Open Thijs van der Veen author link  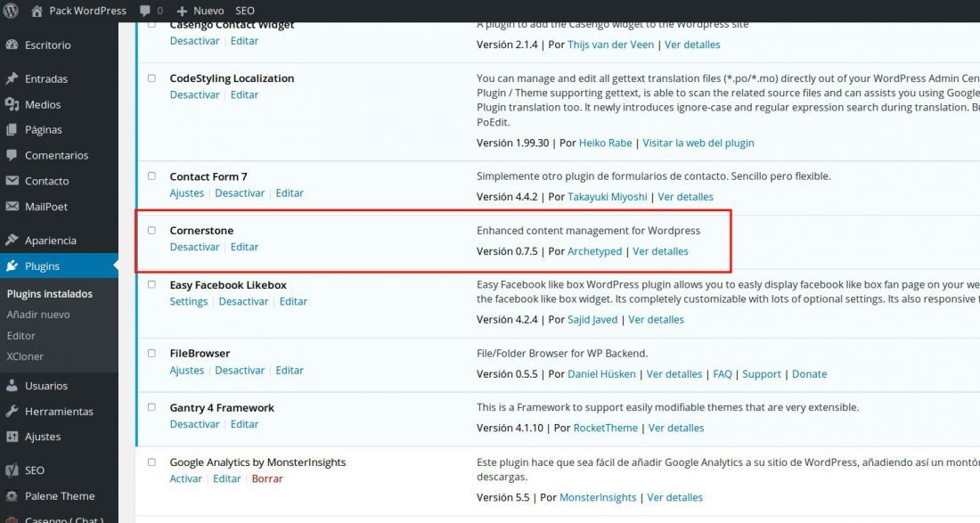(610, 45)
